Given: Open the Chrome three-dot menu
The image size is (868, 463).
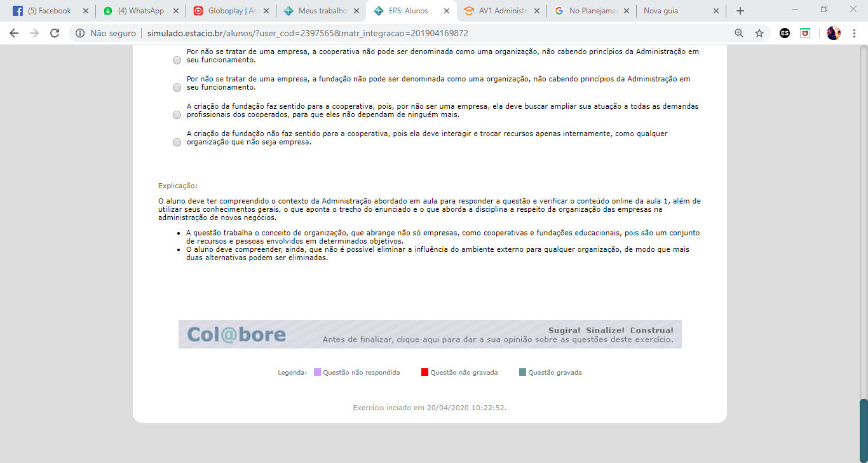Looking at the screenshot, I should [x=854, y=33].
